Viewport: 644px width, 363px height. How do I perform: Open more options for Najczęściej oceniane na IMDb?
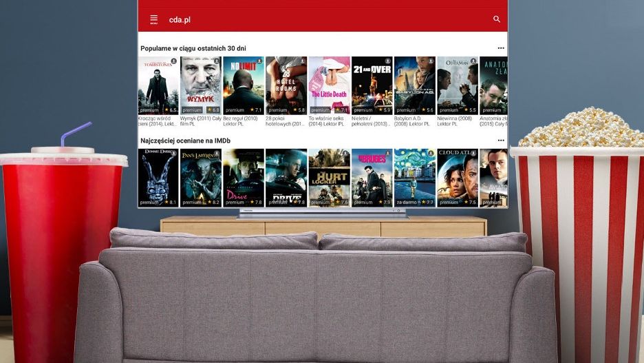pos(501,141)
